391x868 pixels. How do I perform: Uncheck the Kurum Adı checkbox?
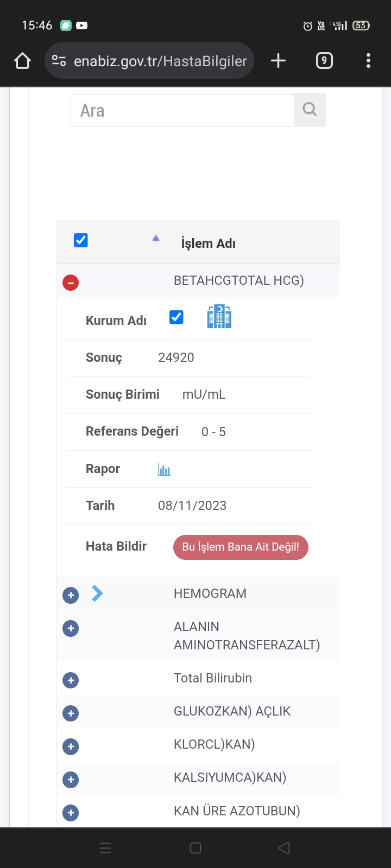[176, 317]
